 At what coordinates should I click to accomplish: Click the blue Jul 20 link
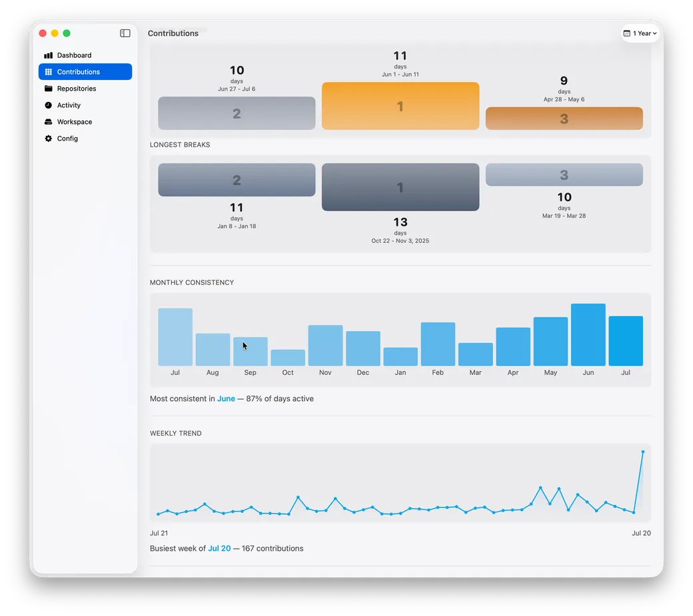click(x=219, y=549)
